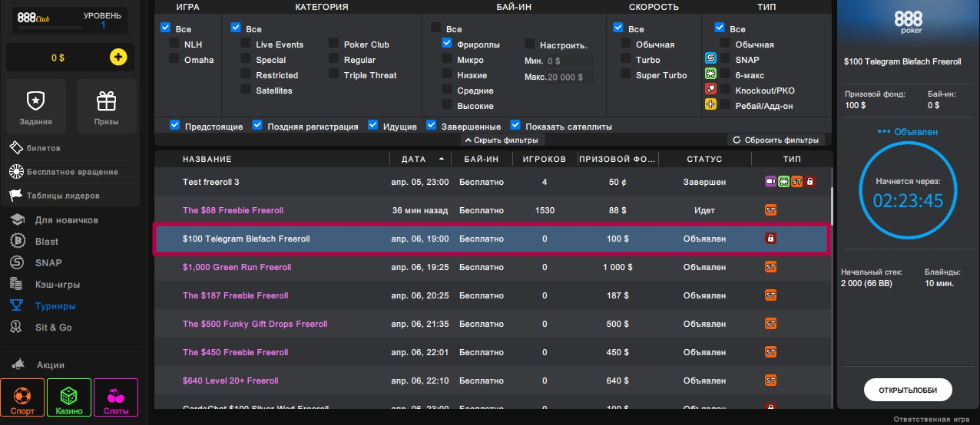Select the Test freeroll 3 row
The height and width of the screenshot is (425, 980).
click(x=492, y=182)
